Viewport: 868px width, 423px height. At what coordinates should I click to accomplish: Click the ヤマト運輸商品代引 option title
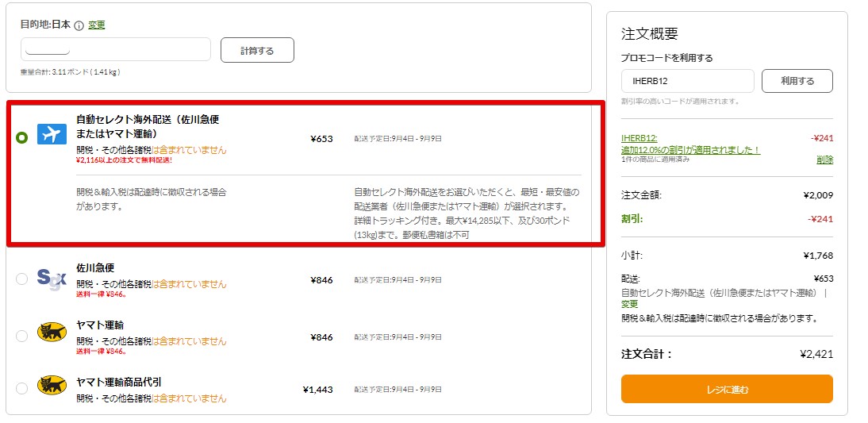pos(119,382)
